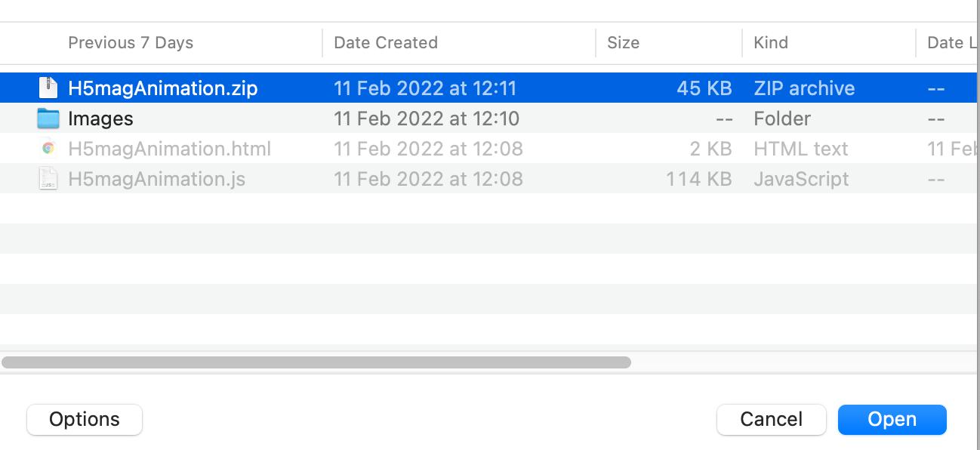Click the blue Images folder icon
Image resolution: width=980 pixels, height=450 pixels.
point(48,119)
